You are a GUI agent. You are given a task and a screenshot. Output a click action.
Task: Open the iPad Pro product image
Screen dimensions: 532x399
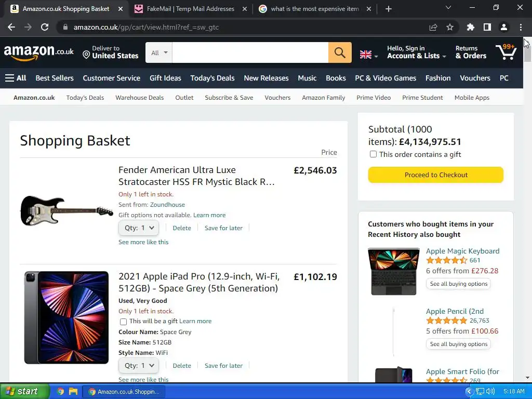66,317
